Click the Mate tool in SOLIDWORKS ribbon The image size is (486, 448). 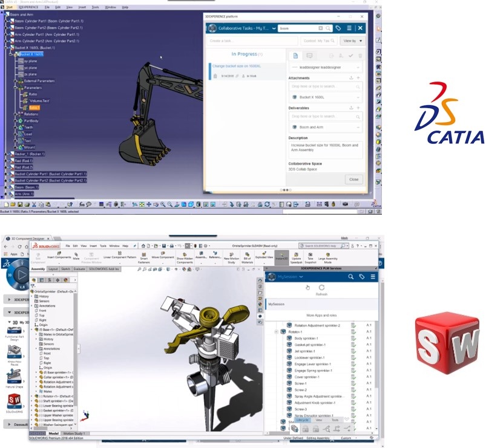point(76,256)
